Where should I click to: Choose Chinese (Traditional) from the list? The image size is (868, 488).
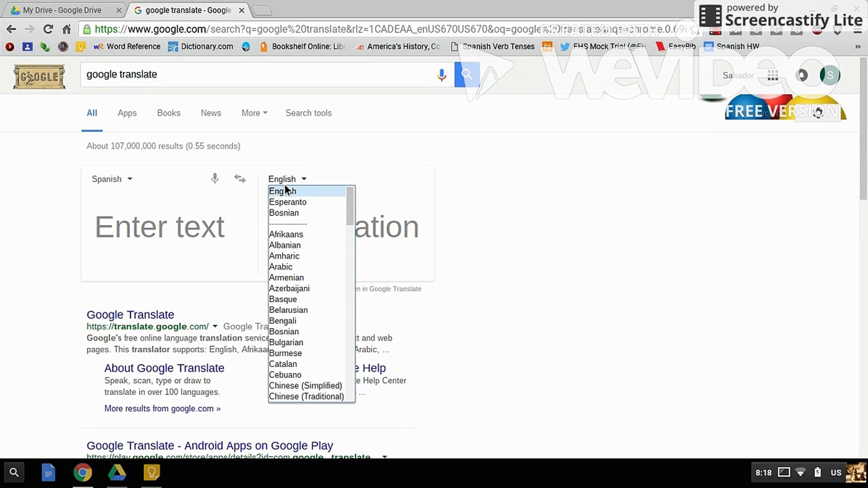pyautogui.click(x=307, y=396)
